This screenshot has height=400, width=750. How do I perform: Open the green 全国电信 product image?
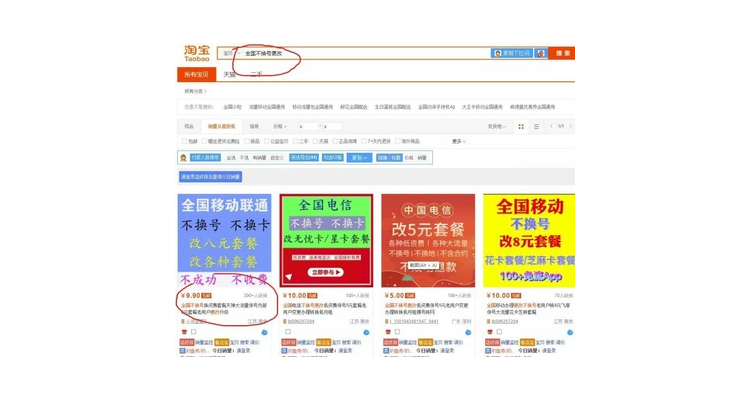click(326, 240)
